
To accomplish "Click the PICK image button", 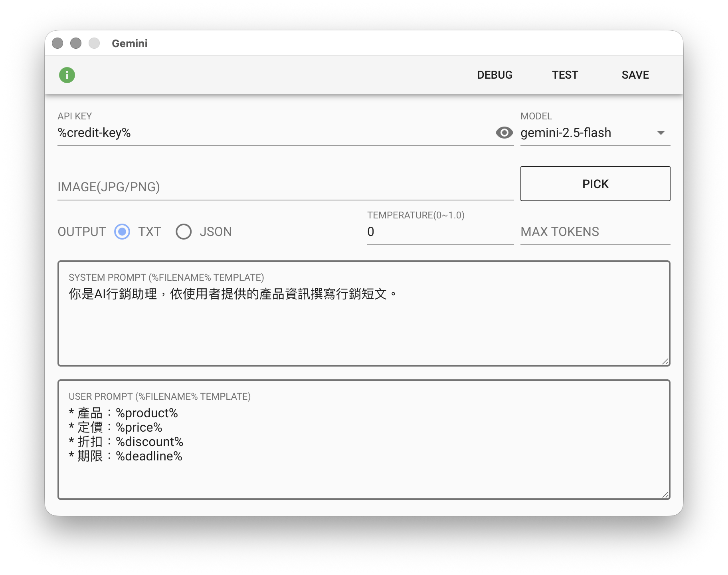I will tap(595, 184).
